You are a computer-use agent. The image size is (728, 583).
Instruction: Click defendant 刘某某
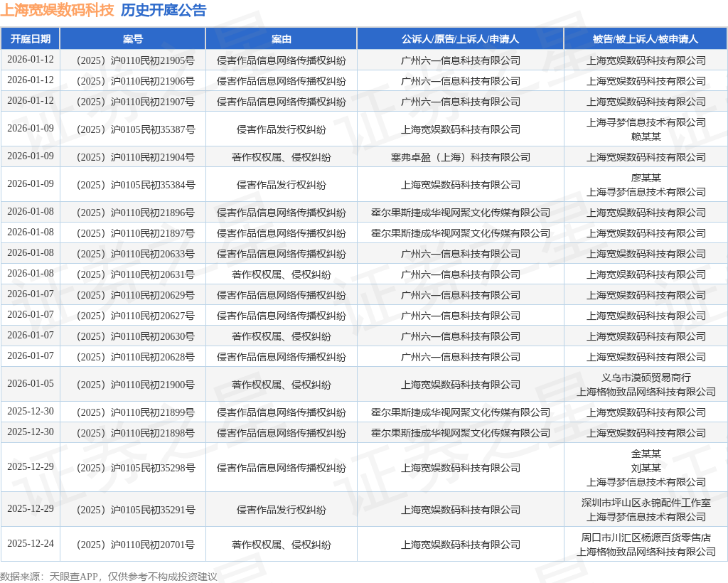point(646,468)
